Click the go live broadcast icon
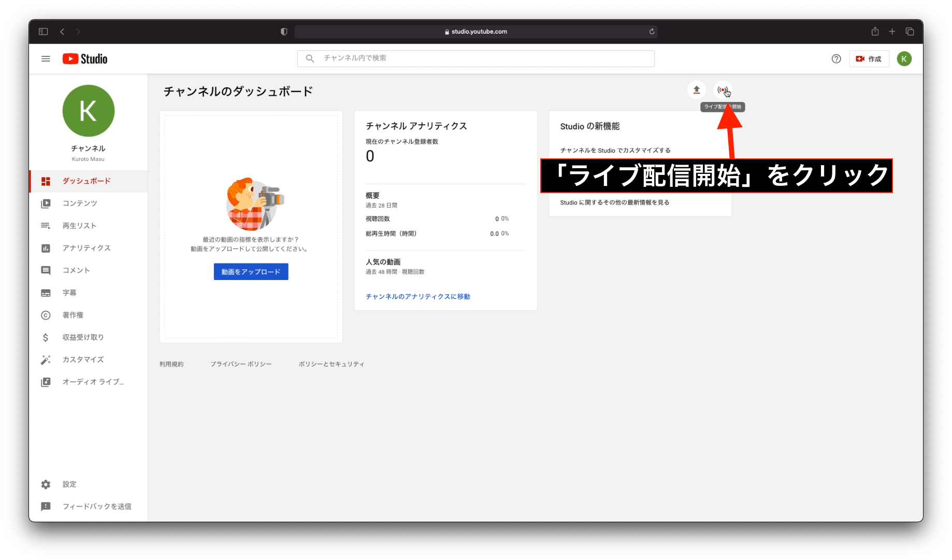 point(722,90)
